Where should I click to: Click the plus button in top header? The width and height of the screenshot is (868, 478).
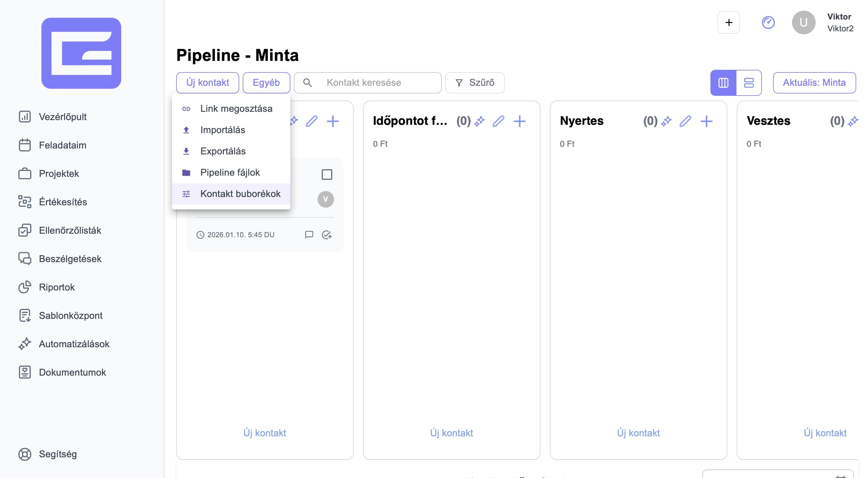point(728,22)
